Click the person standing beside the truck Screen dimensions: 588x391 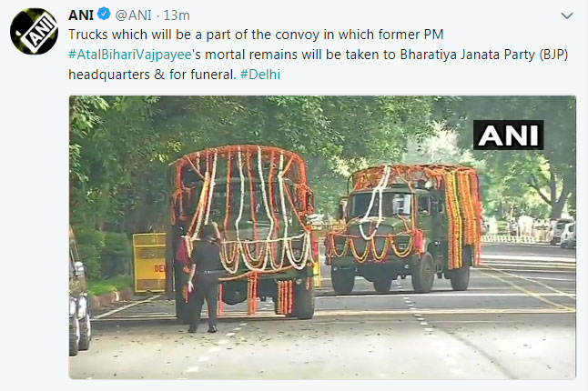(203, 278)
